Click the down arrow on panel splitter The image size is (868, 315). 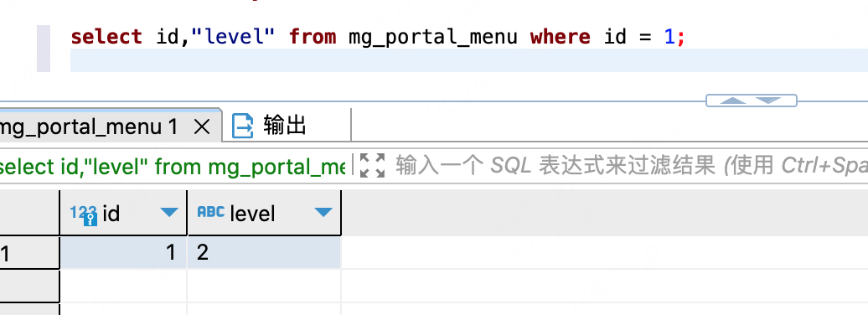767,101
